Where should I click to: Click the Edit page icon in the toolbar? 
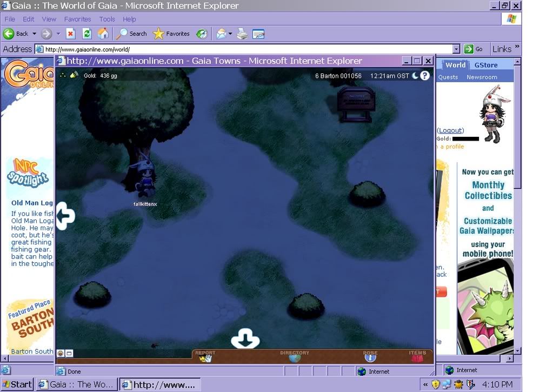pyautogui.click(x=258, y=34)
